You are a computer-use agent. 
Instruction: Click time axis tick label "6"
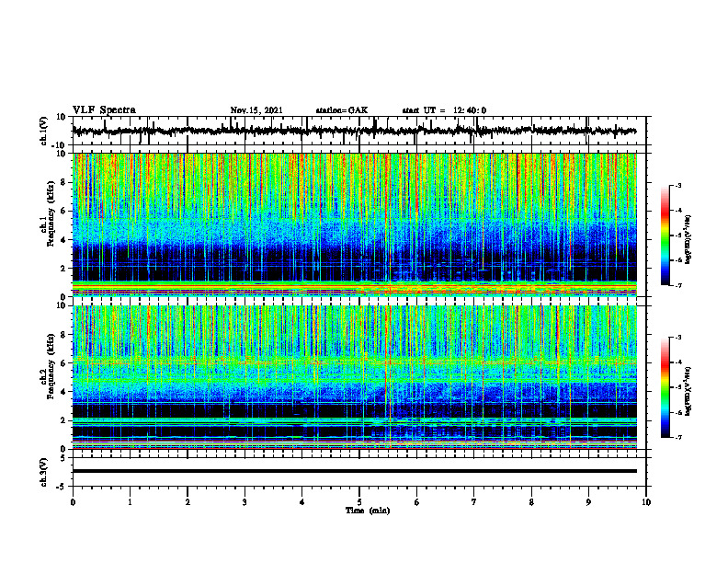(417, 502)
